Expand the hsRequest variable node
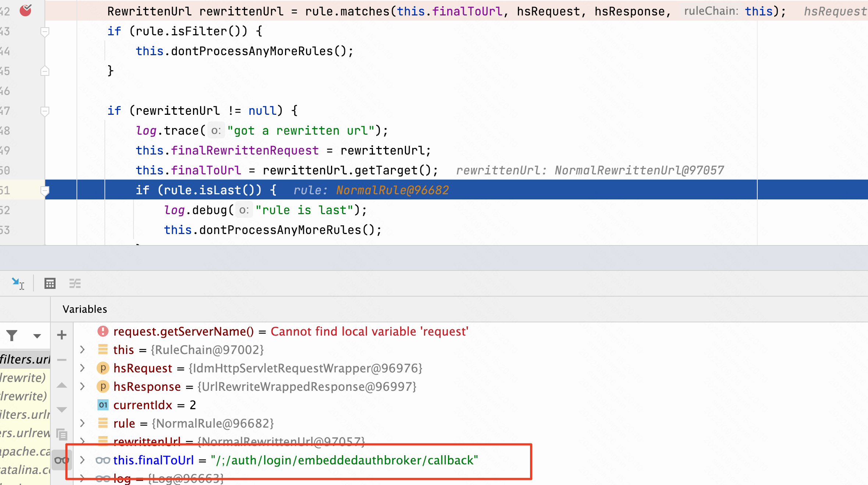This screenshot has height=485, width=868. pyautogui.click(x=82, y=368)
